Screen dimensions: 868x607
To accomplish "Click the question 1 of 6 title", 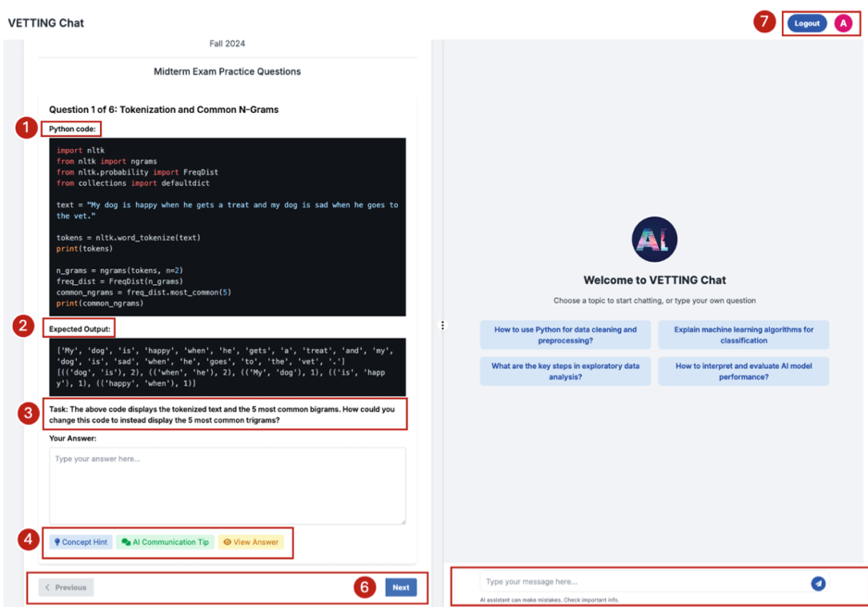I will coord(164,109).
